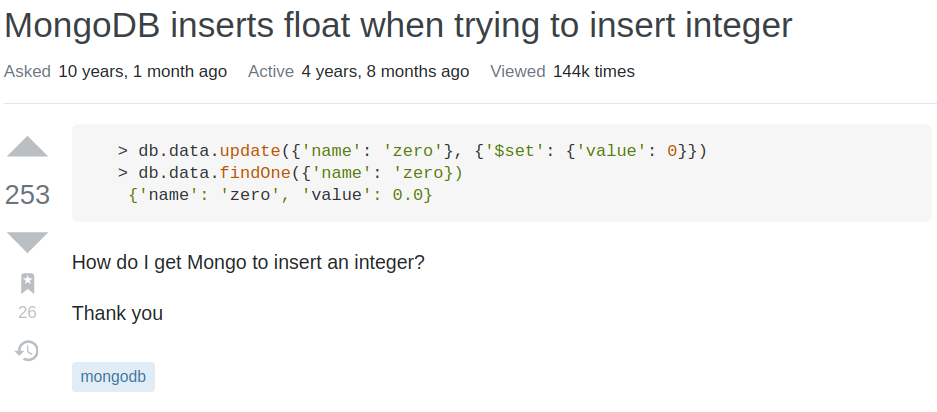Image resolution: width=937 pixels, height=412 pixels.
Task: Click the 'Viewed' label
Action: [518, 72]
